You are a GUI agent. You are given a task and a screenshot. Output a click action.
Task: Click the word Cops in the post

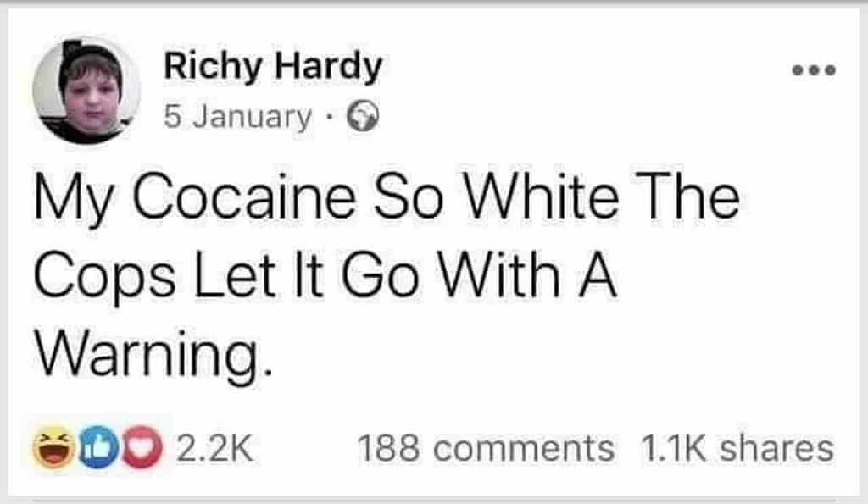[104, 279]
